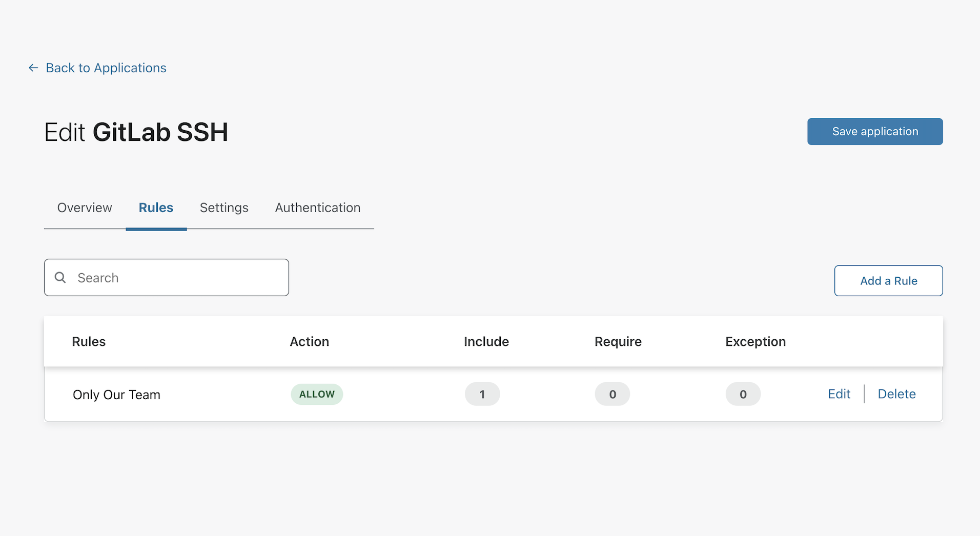Screen dimensions: 980x536
Task: Switch to the Overview tab
Action: (x=84, y=208)
